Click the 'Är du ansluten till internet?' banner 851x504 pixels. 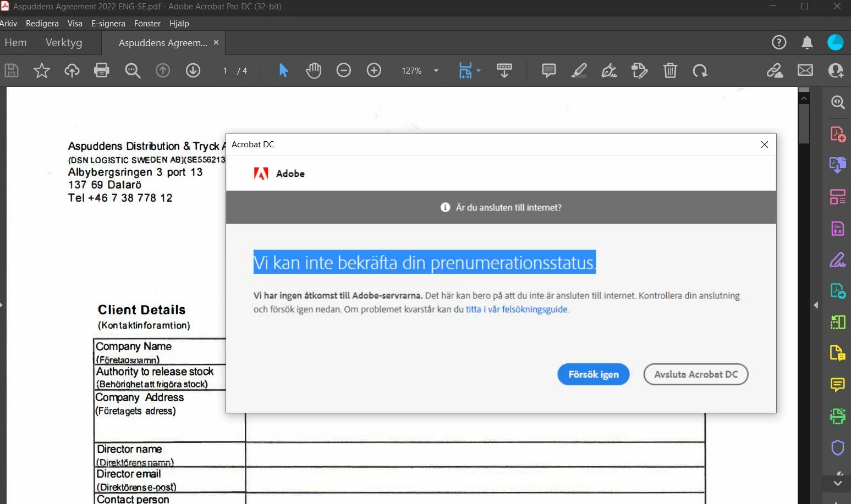[x=501, y=207]
